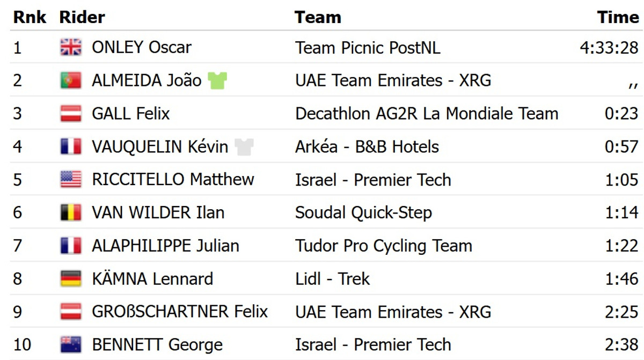Screen dimensions: 644x360
Task: Click the white jersey icon next to Vauquelin
Action: pos(244,146)
